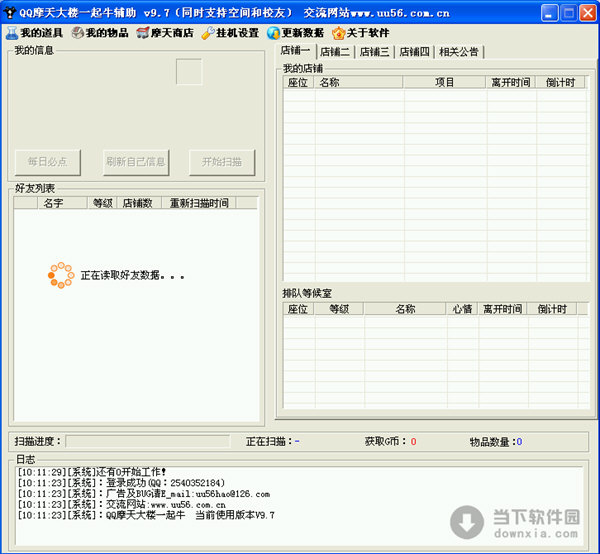Switch to the 店铺四 tab
This screenshot has width=600, height=554.
pyautogui.click(x=414, y=52)
